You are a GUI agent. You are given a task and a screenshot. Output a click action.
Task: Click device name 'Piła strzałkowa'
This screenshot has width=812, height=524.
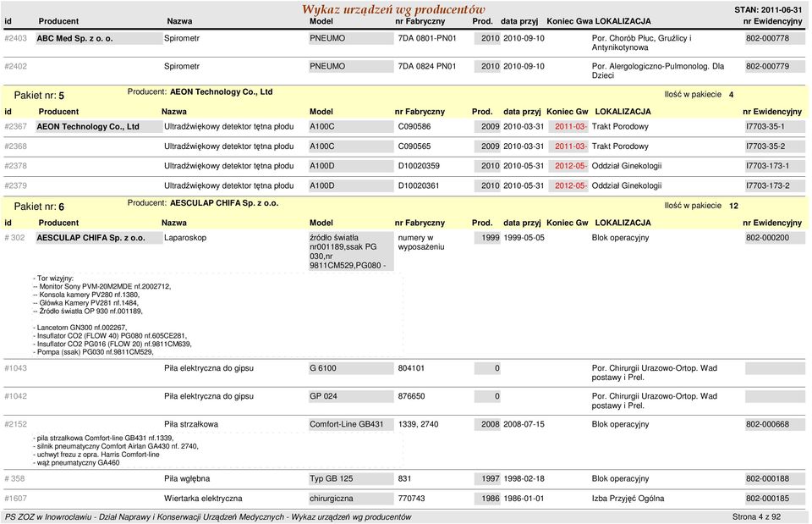pyautogui.click(x=191, y=424)
